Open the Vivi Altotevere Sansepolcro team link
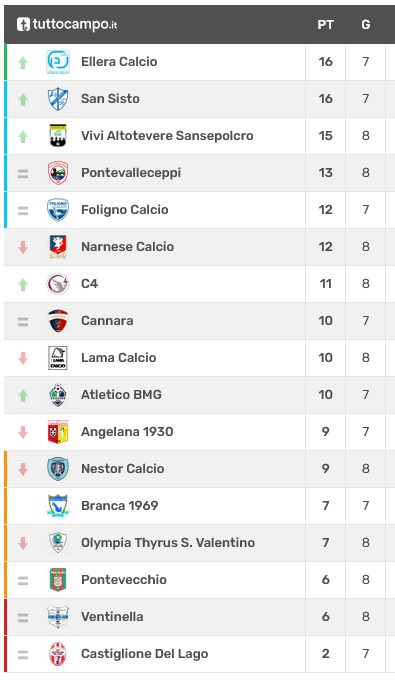Viewport: 395px width, 688px height. pos(167,136)
